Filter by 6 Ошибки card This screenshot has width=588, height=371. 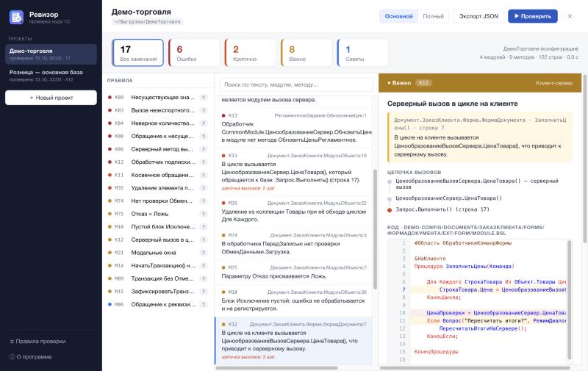click(194, 53)
